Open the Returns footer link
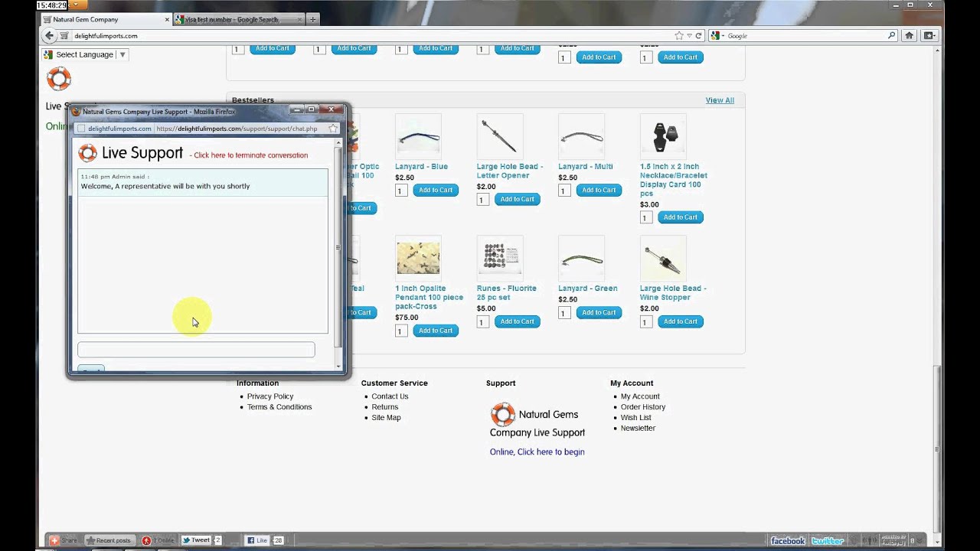This screenshot has width=980, height=551. (x=384, y=407)
